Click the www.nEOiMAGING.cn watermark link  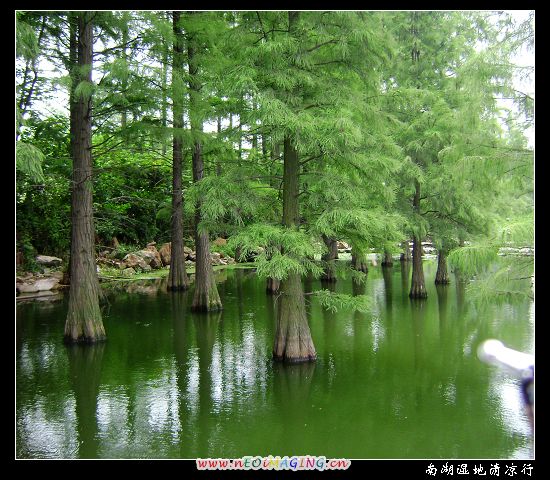click(273, 464)
